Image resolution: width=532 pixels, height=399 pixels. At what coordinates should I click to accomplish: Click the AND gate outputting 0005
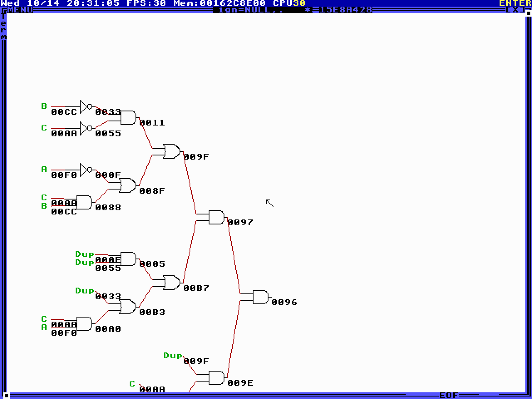129,259
